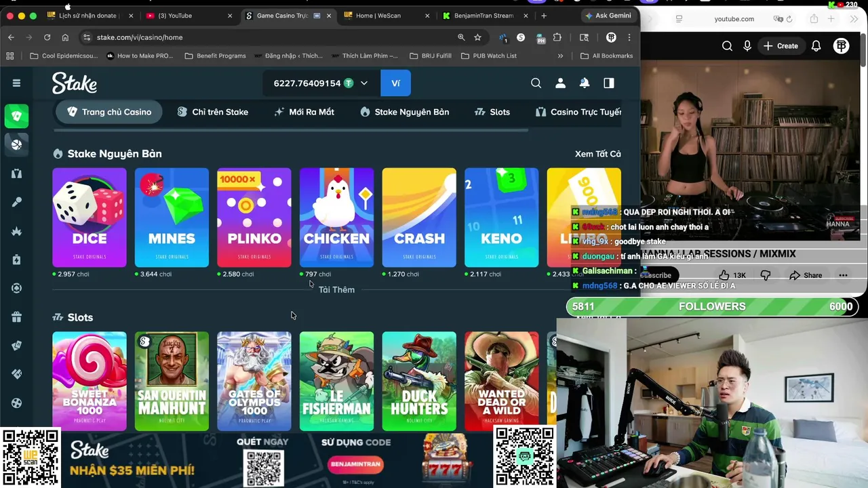Click YouTube Create button
Image resolution: width=868 pixels, height=488 pixels.
click(x=781, y=45)
